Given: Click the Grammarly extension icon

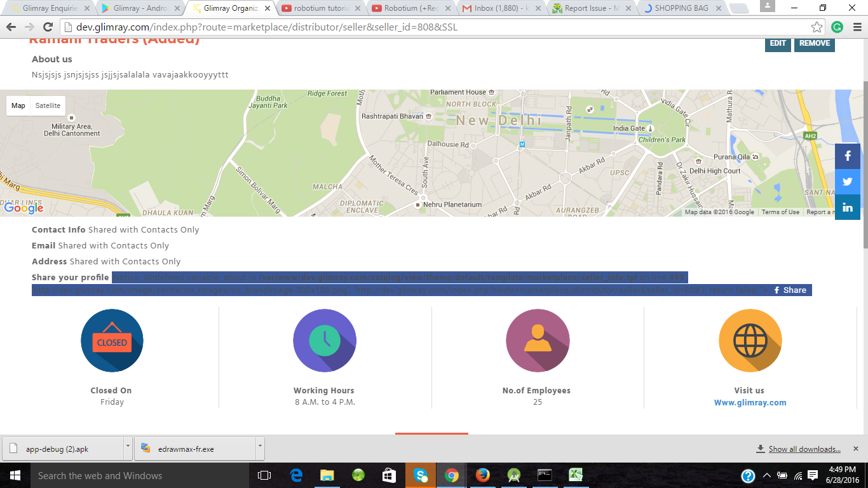Looking at the screenshot, I should coord(837,27).
